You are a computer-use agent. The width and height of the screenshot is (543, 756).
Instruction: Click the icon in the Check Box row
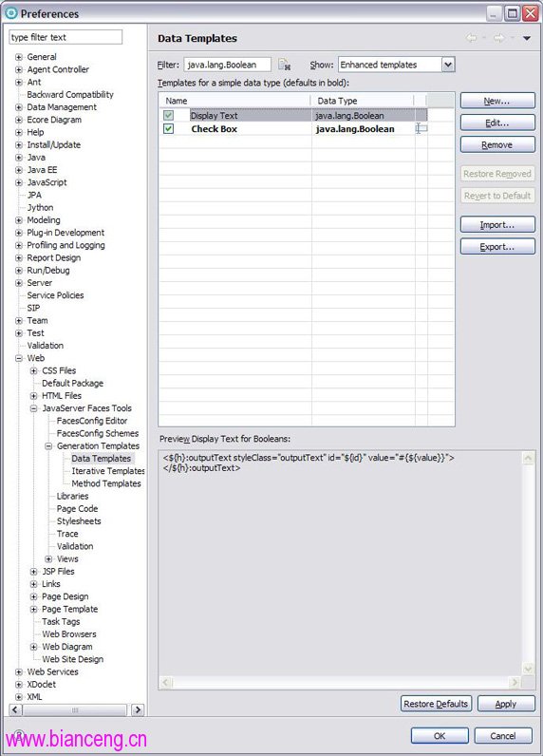tap(421, 128)
